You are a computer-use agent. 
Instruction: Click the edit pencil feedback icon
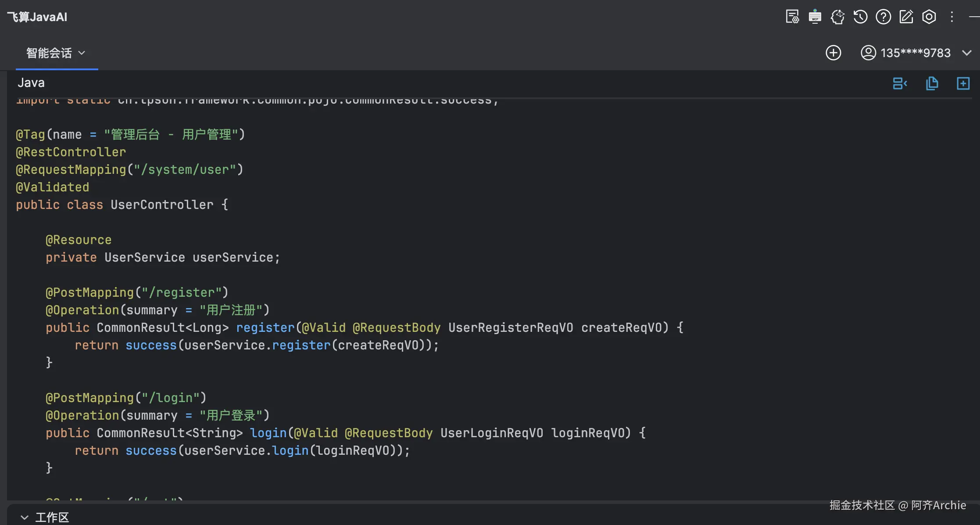pos(906,17)
